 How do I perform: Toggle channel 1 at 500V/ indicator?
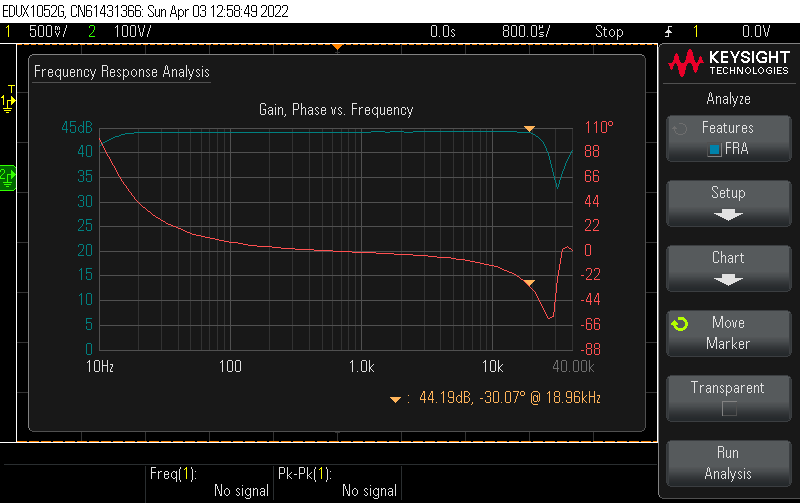point(35,32)
